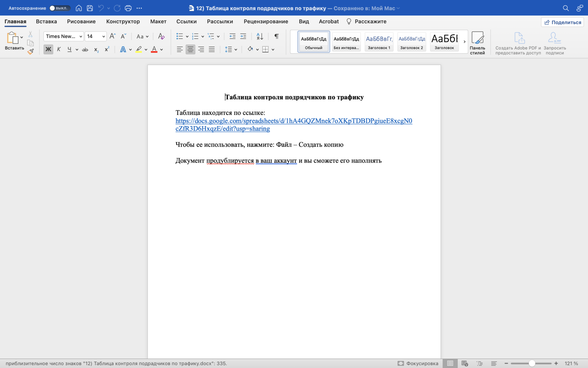
Task: Toggle italic formatting button
Action: pos(59,49)
